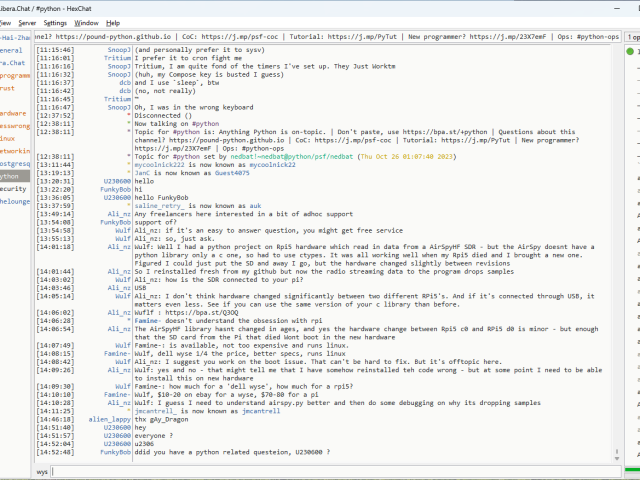Open the Server menu
Viewport: 640px width, 480px height.
pos(27,22)
